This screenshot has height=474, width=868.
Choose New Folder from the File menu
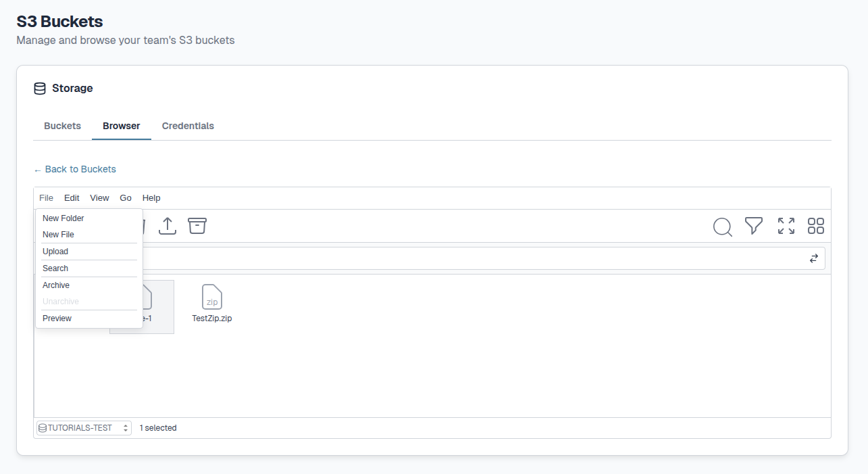tap(63, 218)
